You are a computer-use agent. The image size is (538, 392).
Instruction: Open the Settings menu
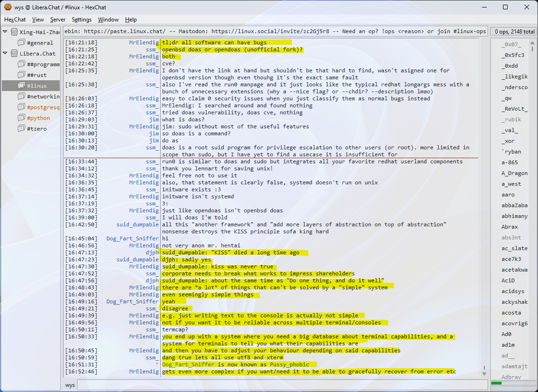pyautogui.click(x=82, y=20)
